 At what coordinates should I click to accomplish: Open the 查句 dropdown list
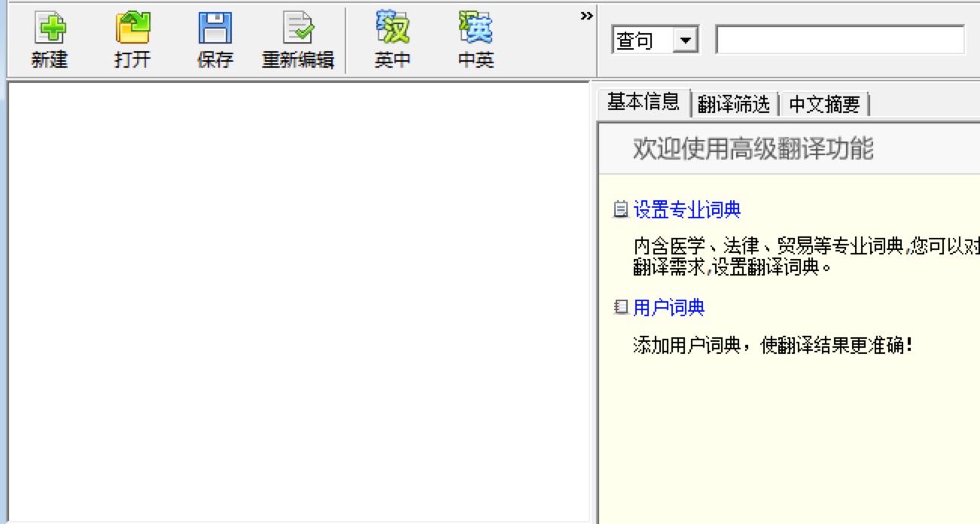point(686,41)
